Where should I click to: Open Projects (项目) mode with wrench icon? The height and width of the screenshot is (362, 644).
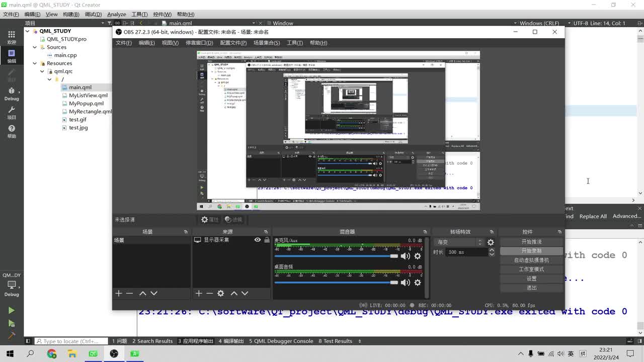pos(11,113)
